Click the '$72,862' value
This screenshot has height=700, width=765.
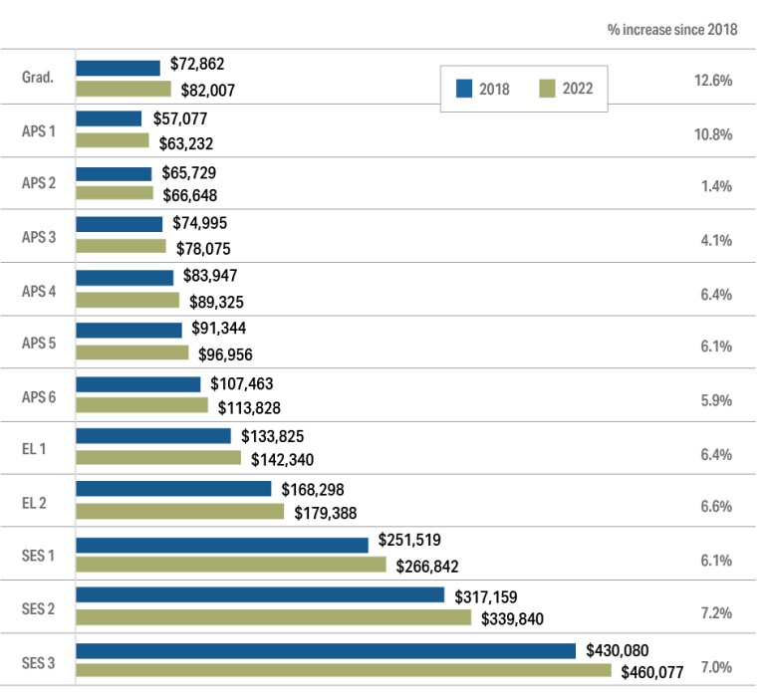click(197, 64)
